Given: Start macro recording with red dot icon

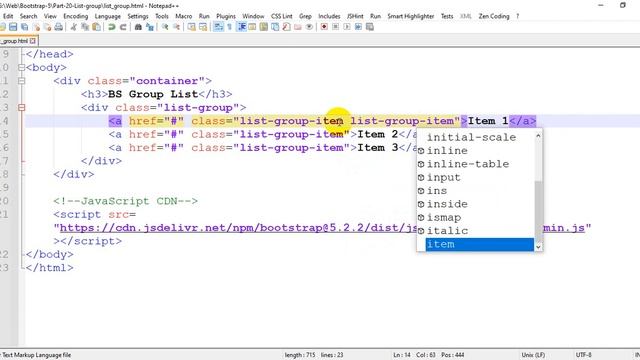Looking at the screenshot, I should point(324,27).
